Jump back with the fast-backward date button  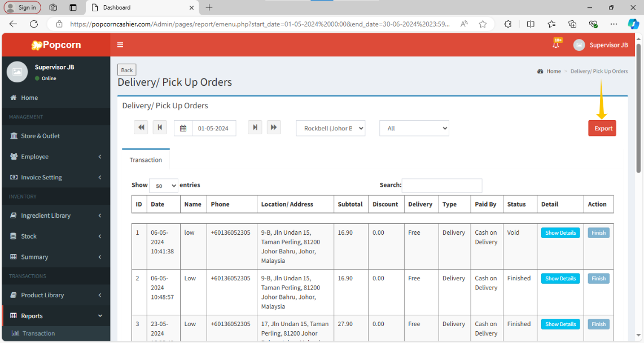[141, 127]
